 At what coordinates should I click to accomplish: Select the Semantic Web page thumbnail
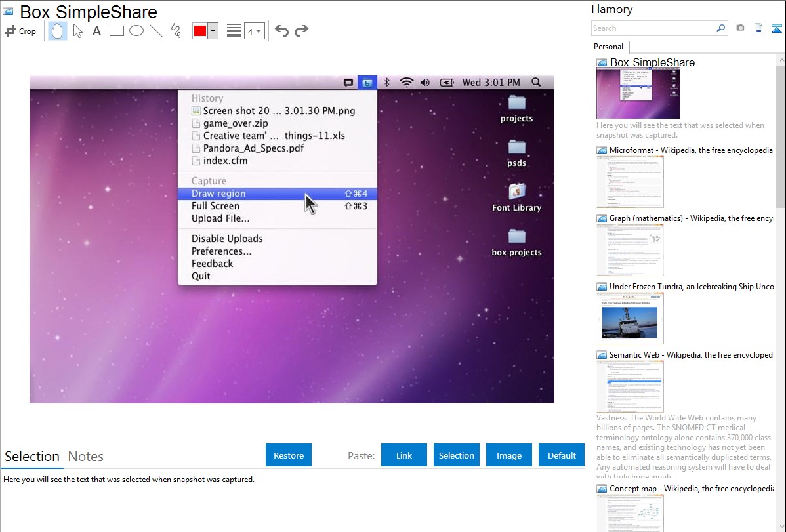[630, 386]
